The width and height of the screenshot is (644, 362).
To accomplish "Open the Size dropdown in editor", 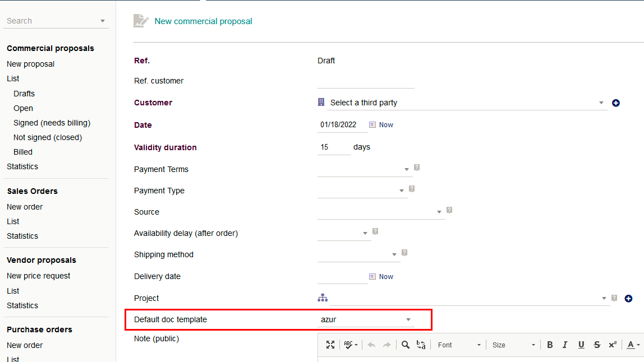I will 513,345.
